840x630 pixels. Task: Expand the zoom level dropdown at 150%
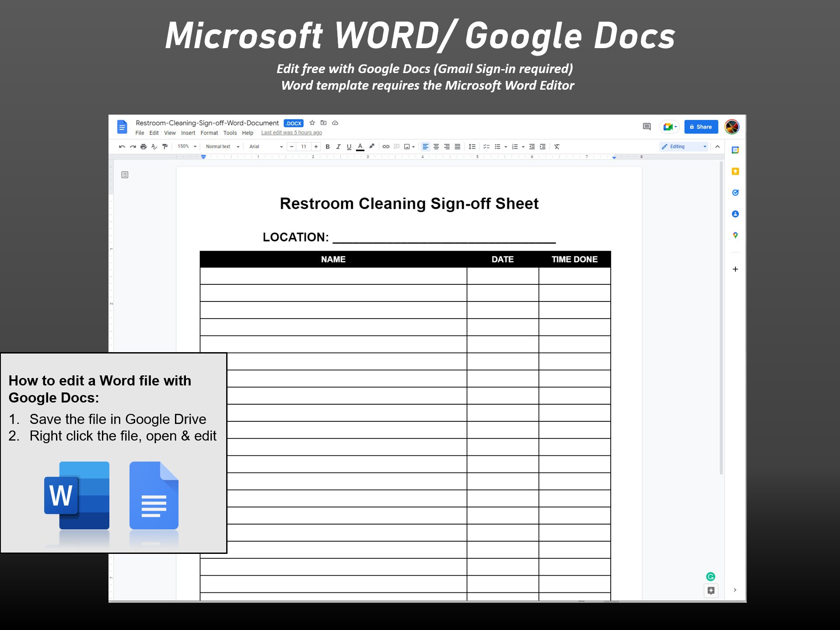(x=187, y=147)
